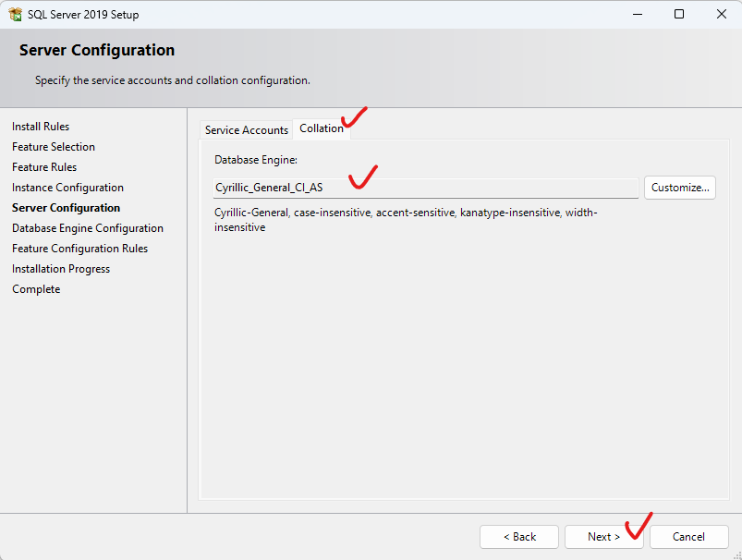Click the Customize... button

(x=679, y=188)
